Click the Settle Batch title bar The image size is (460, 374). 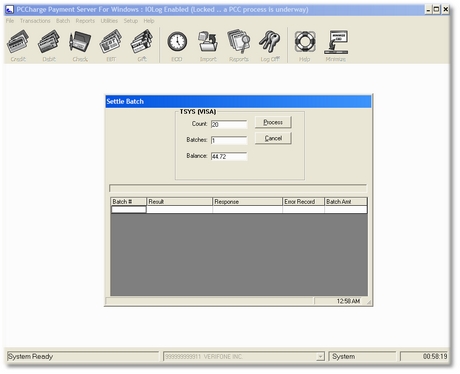[x=238, y=101]
